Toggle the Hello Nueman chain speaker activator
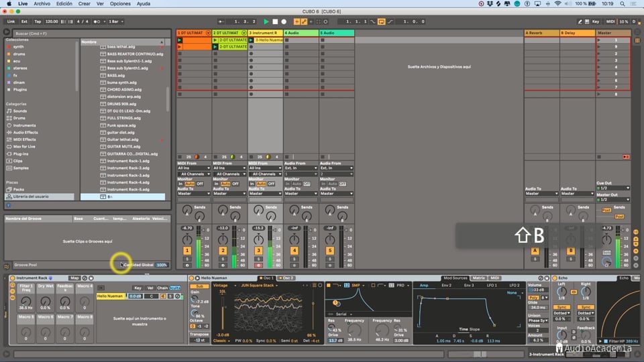The height and width of the screenshot is (362, 644). [x=163, y=296]
